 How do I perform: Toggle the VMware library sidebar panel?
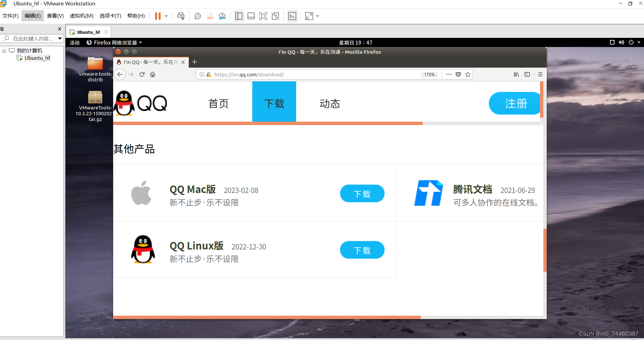coord(239,16)
